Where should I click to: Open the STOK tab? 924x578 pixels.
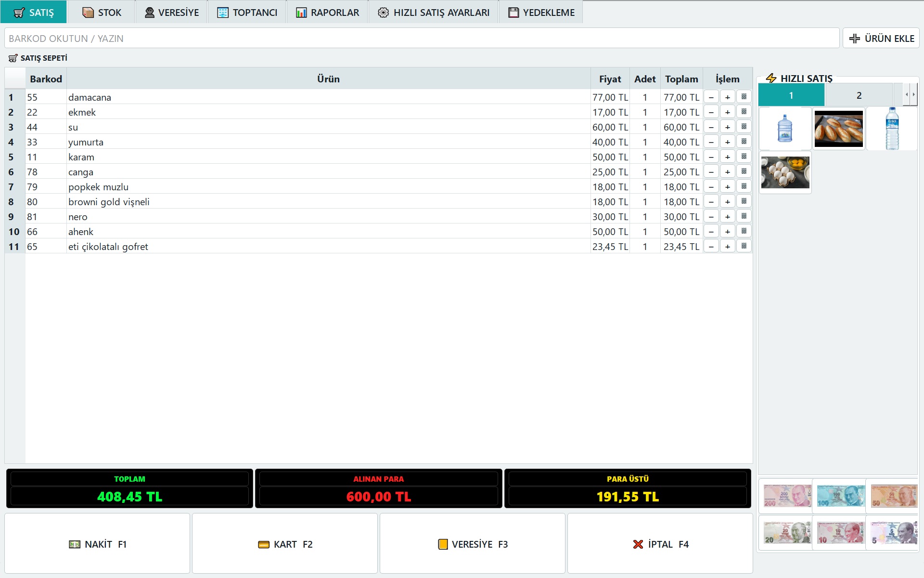tap(102, 12)
